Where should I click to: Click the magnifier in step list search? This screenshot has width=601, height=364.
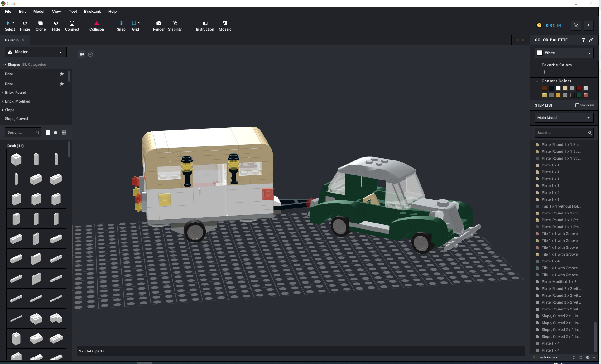(x=590, y=133)
